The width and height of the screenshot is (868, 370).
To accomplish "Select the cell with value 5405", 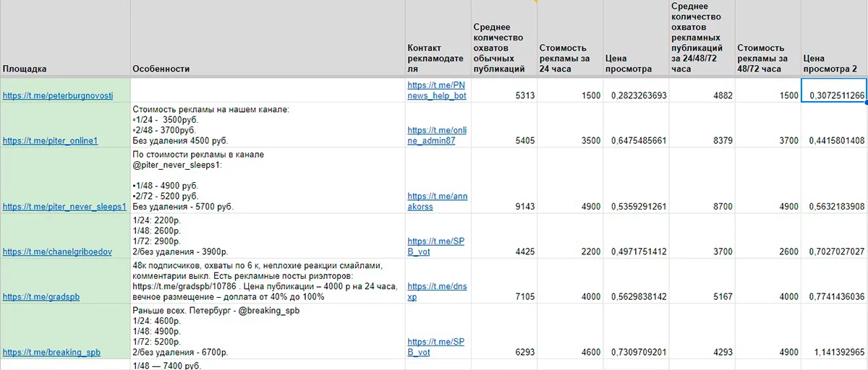I will [x=503, y=125].
